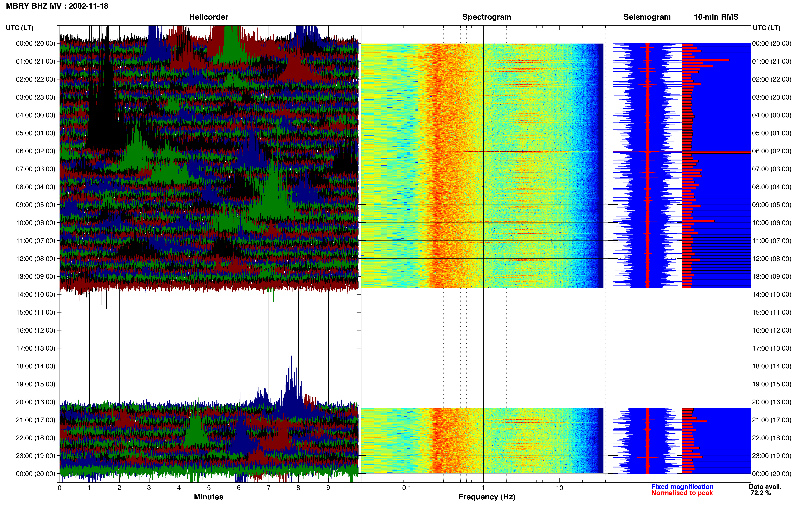Click frequency tick label '0.1'

[407, 488]
